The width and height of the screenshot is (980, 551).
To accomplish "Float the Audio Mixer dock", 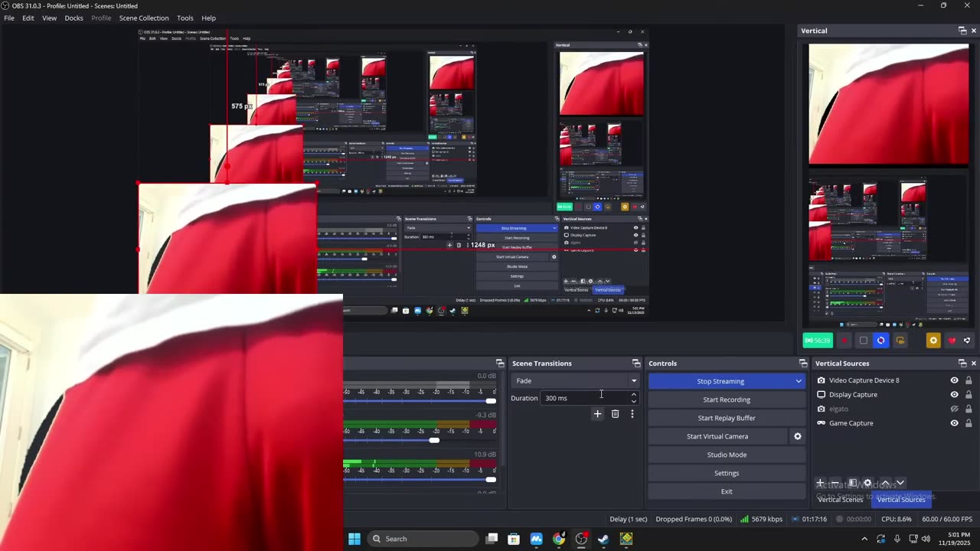I will 500,364.
